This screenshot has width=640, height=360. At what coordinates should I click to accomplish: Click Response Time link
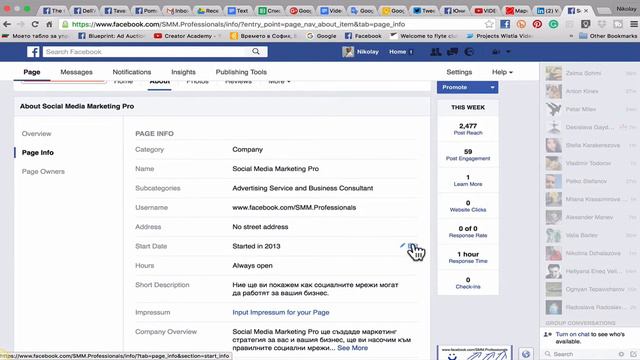468,261
